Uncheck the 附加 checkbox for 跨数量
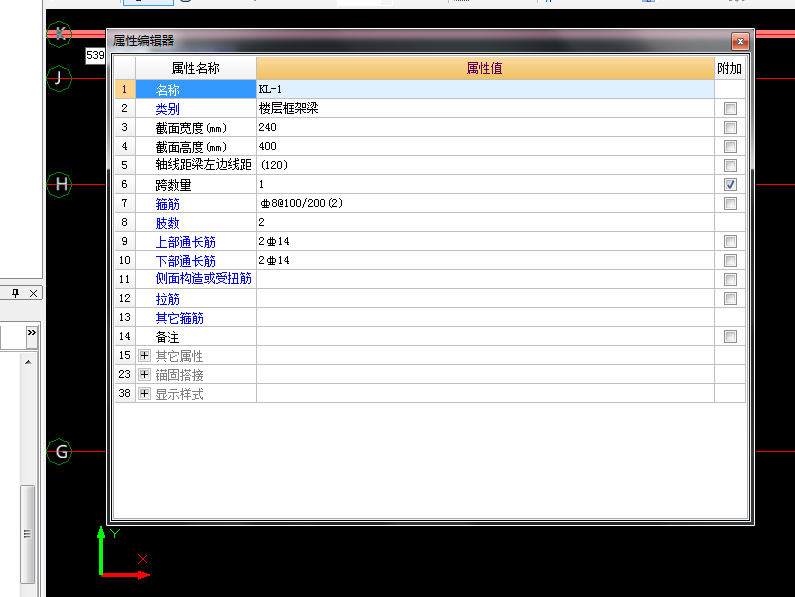 730,185
